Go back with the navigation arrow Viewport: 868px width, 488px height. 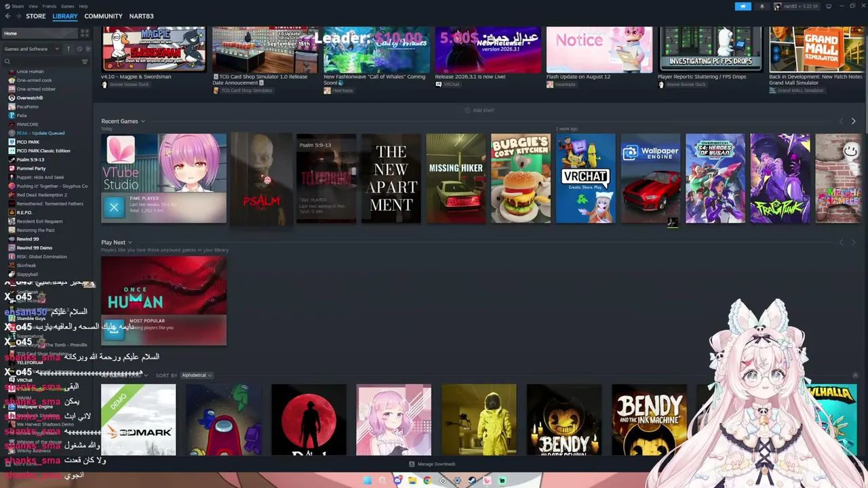click(x=7, y=16)
